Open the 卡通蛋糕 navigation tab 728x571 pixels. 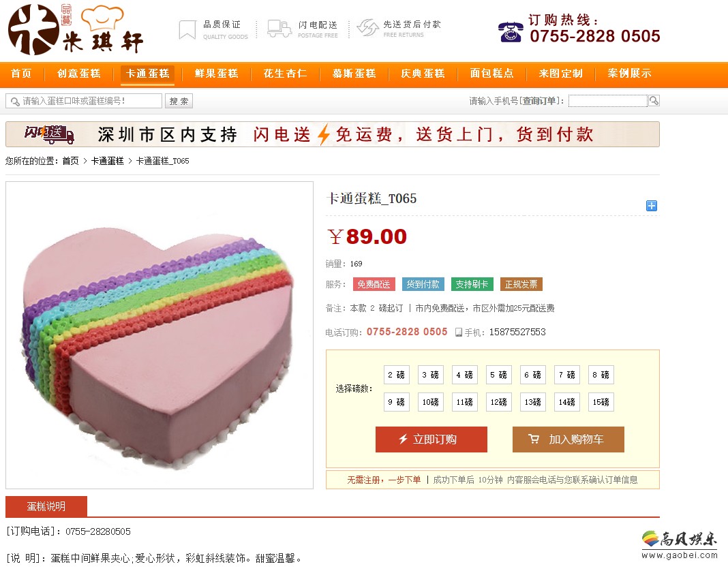(148, 74)
